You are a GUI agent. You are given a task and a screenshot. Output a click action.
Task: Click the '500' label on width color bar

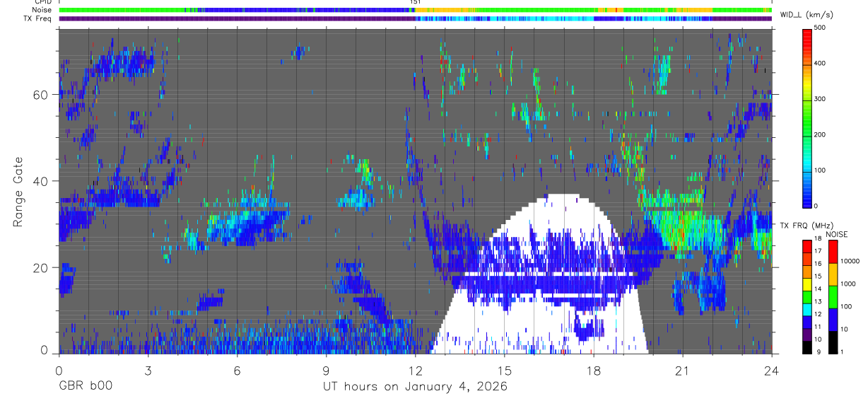point(819,28)
